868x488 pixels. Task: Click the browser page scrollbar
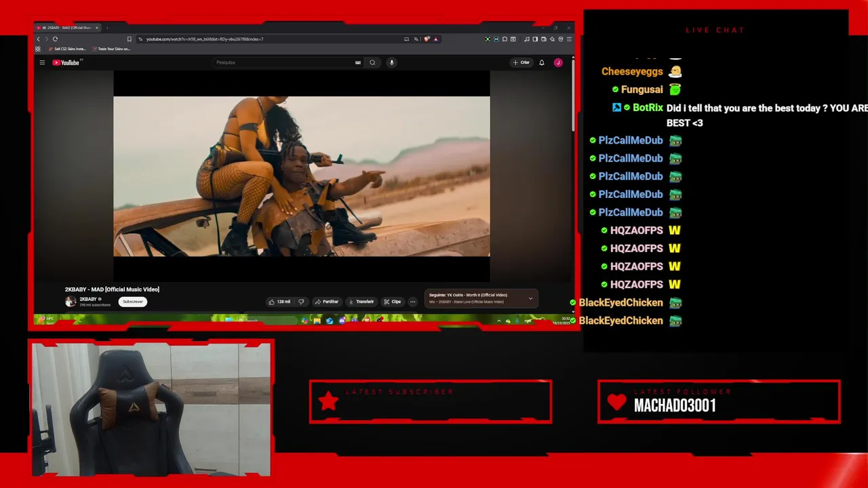(573, 95)
